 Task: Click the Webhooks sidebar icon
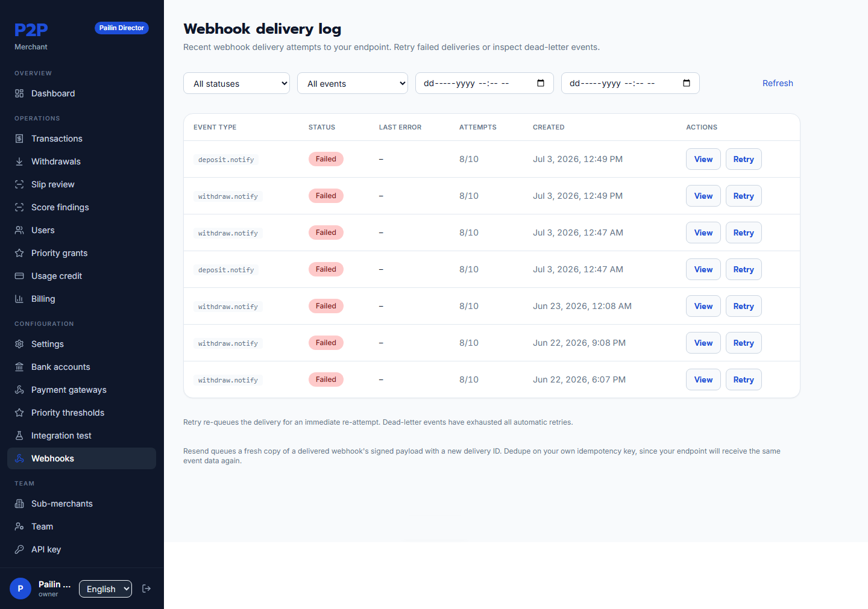[19, 458]
